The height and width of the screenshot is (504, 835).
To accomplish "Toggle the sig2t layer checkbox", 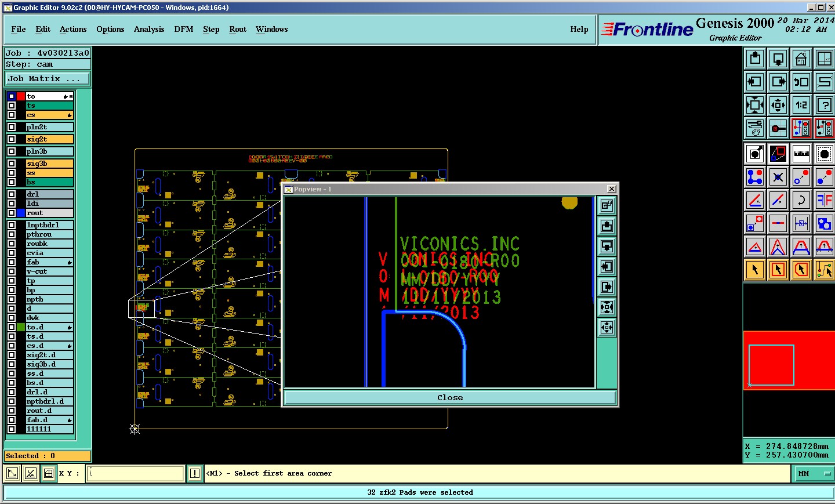I will point(12,139).
